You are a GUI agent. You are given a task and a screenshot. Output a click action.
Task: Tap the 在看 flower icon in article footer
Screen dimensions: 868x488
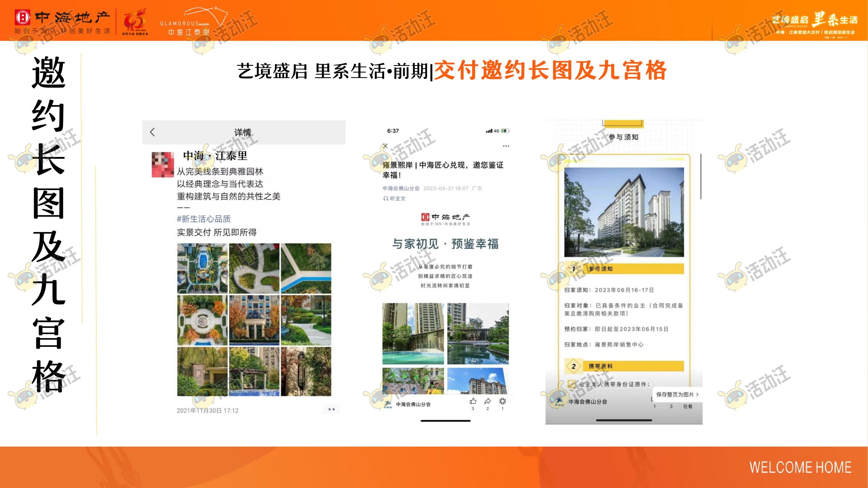[x=502, y=401]
